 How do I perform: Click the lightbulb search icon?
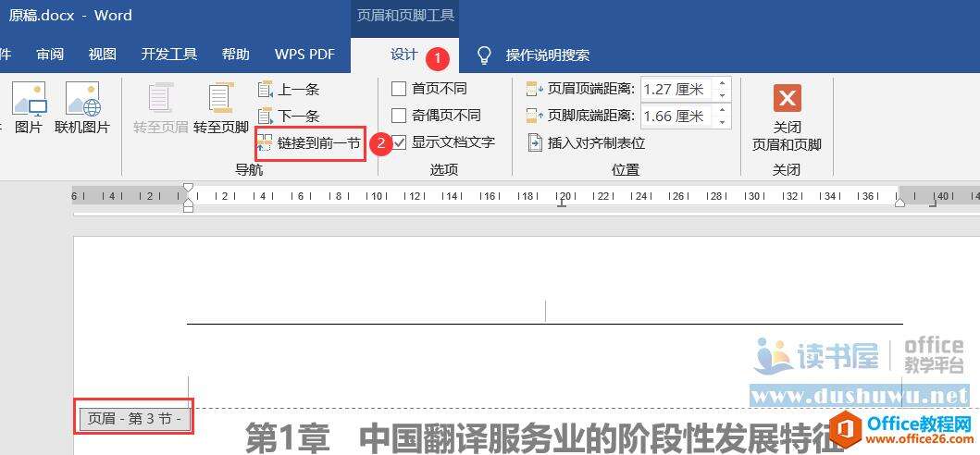click(x=484, y=55)
